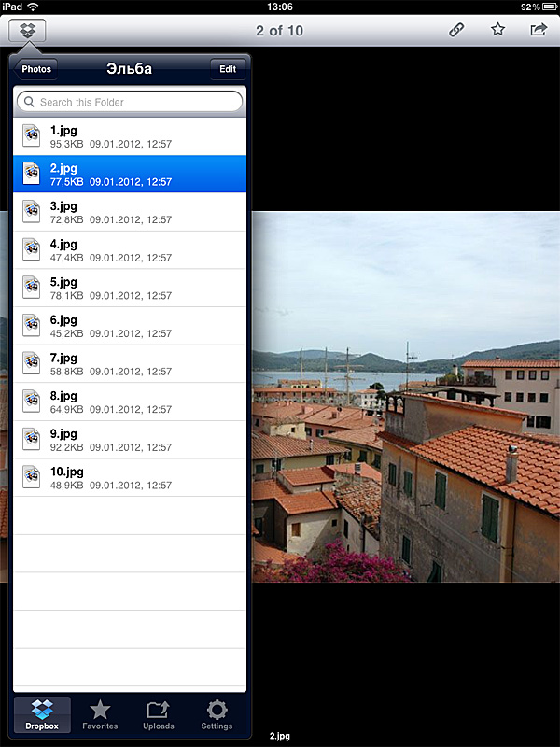The height and width of the screenshot is (747, 560).
Task: Focus the Search this Folder field
Action: click(135, 102)
